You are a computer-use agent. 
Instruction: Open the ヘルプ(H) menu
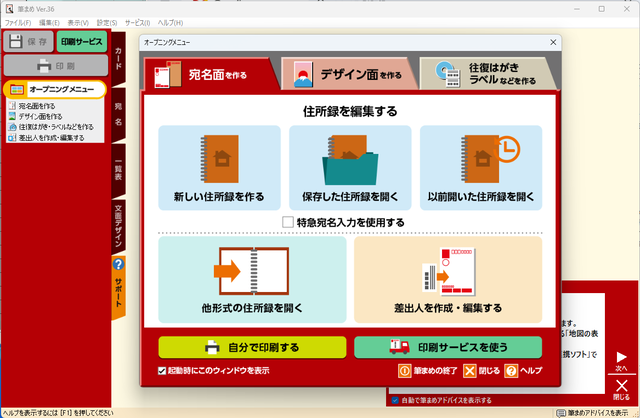(170, 23)
